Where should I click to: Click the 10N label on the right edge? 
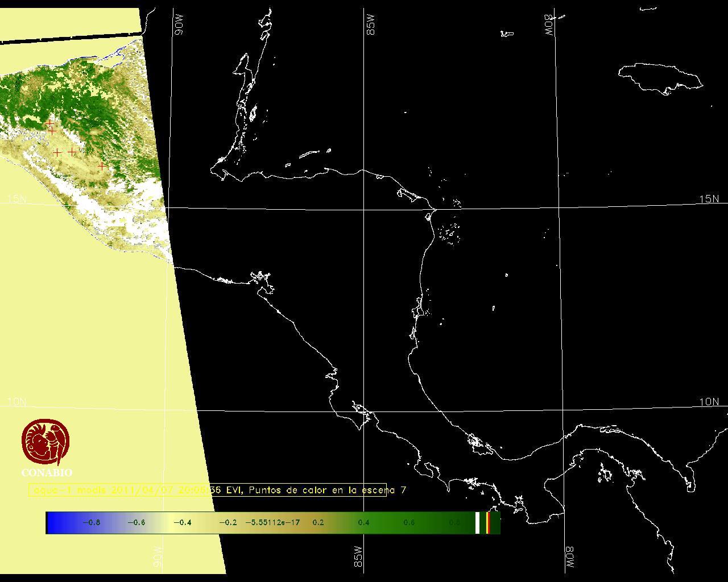[709, 402]
